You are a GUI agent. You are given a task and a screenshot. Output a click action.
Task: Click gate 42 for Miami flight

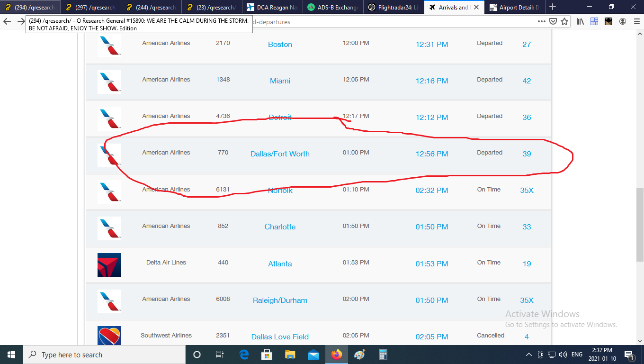tap(527, 81)
